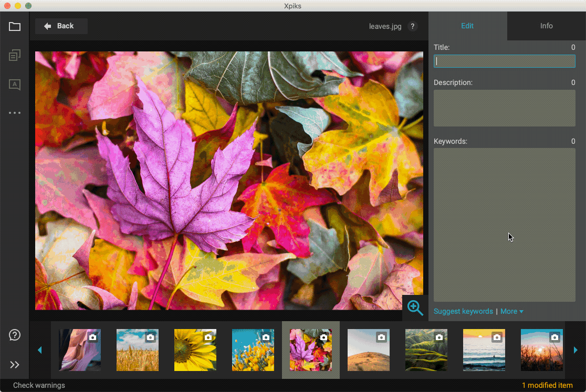Click the question mark next to leaves.jpg
This screenshot has height=392, width=586.
[x=412, y=26]
